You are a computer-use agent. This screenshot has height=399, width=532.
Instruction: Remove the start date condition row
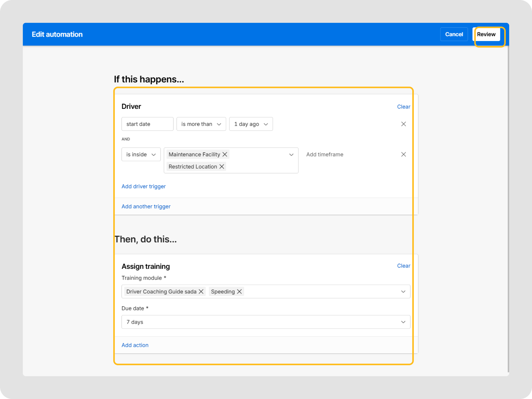click(403, 124)
